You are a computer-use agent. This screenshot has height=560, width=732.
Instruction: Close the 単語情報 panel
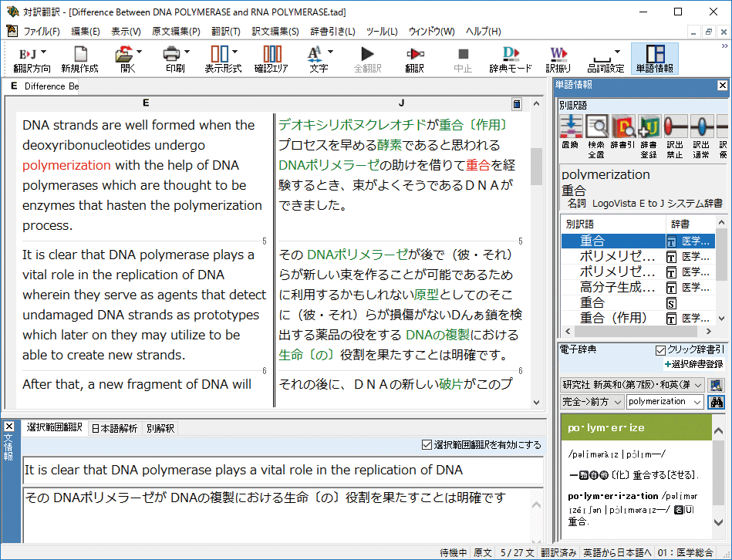point(722,86)
